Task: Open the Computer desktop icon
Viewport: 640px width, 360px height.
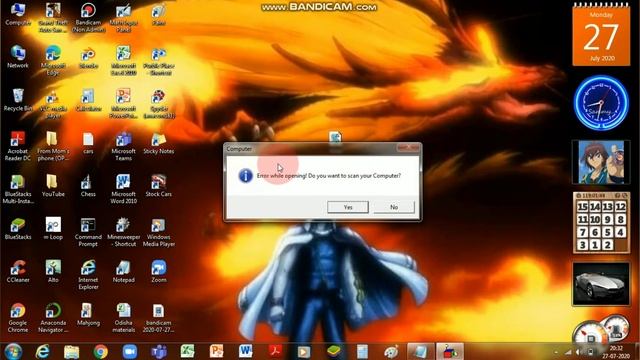Action: [18, 14]
